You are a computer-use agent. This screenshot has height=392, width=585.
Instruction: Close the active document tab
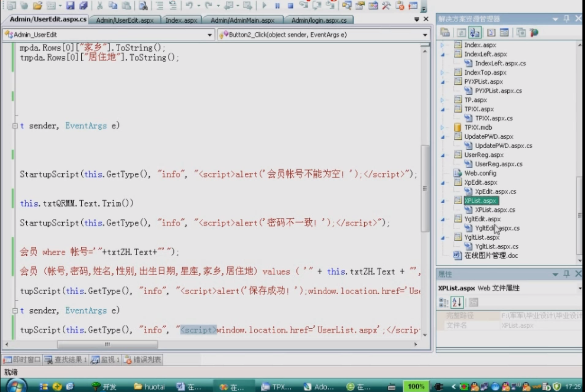coord(426,19)
